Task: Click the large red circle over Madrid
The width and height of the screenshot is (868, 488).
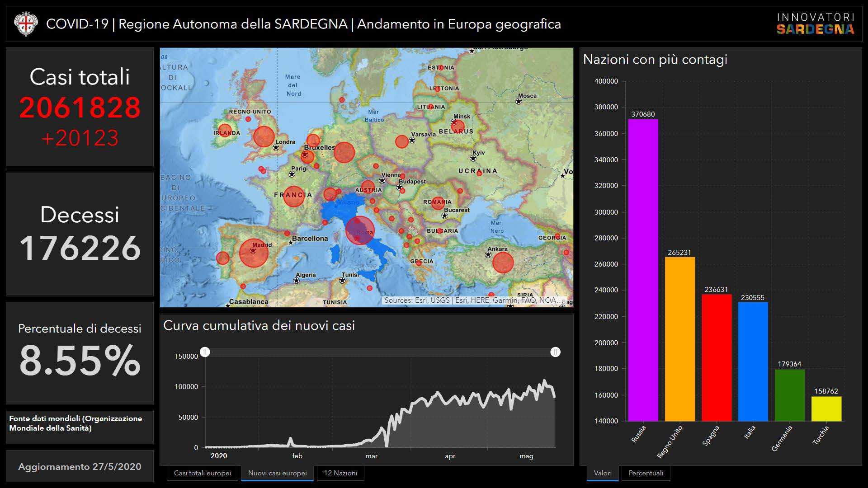Action: 254,253
